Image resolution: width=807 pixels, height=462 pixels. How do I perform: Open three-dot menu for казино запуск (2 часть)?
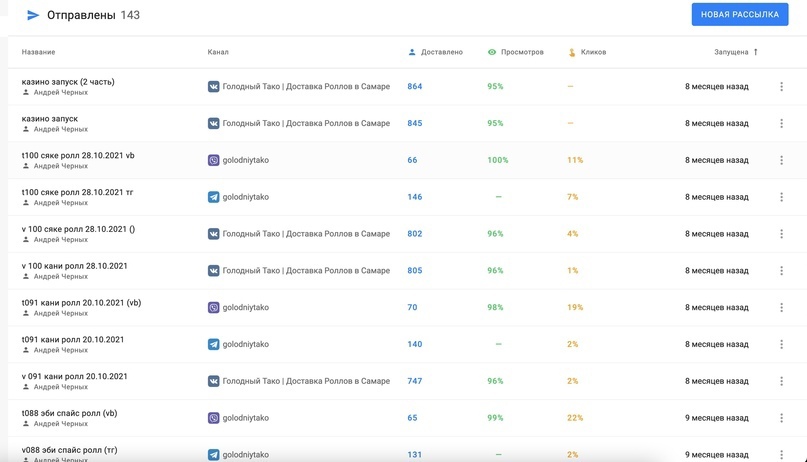(781, 87)
